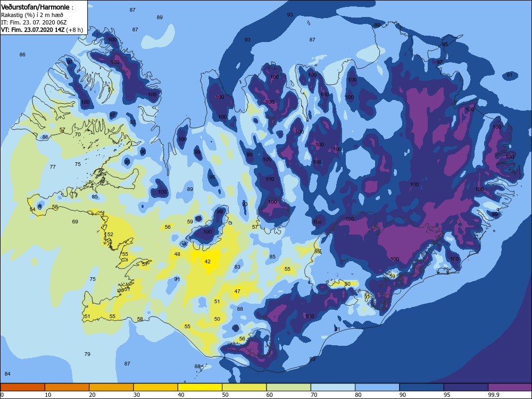Click the bright yellow 40–50 legend swatch
532x399 pixels.
tap(200, 387)
